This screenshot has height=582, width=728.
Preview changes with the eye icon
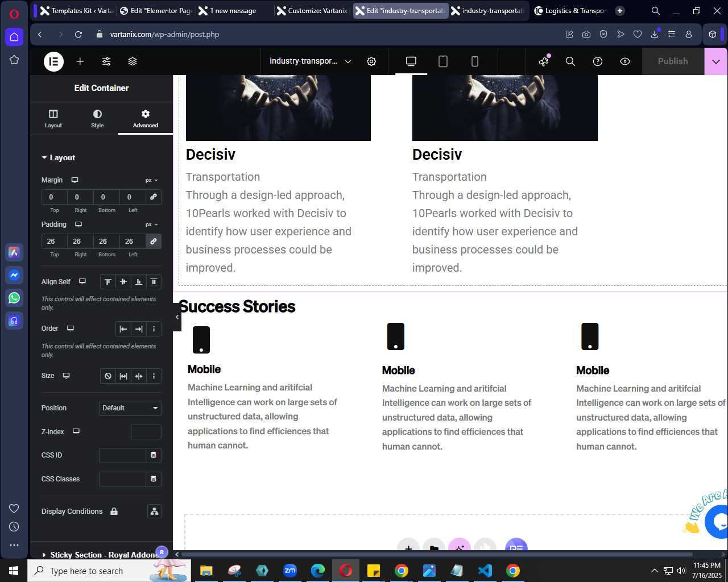coord(625,61)
